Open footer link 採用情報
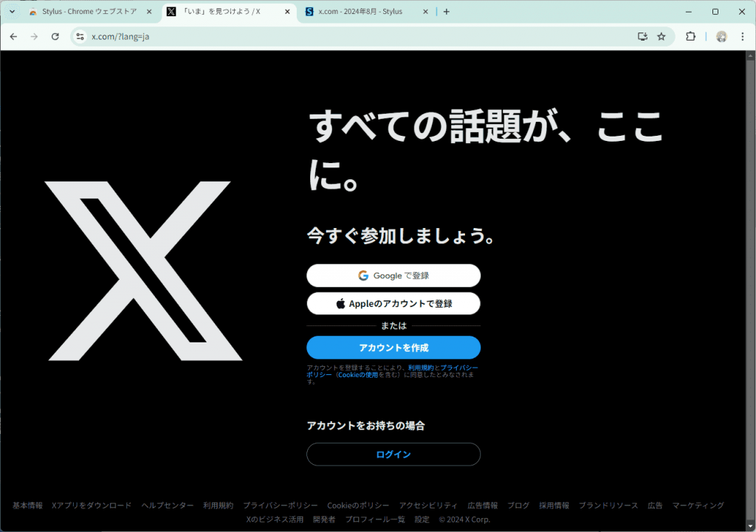The image size is (756, 532). pyautogui.click(x=554, y=505)
